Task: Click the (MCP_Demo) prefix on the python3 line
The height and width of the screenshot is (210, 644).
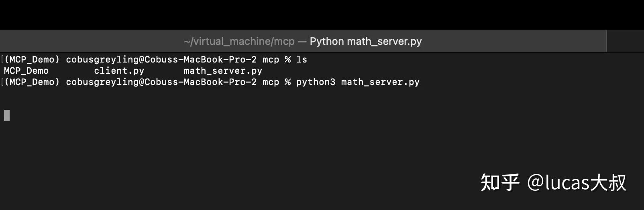Action: 32,82
